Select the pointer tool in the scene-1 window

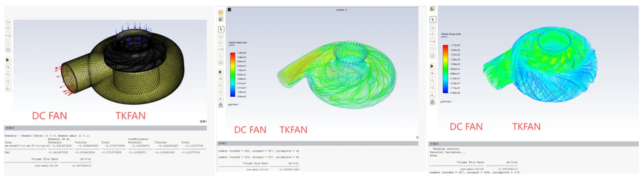221,29
